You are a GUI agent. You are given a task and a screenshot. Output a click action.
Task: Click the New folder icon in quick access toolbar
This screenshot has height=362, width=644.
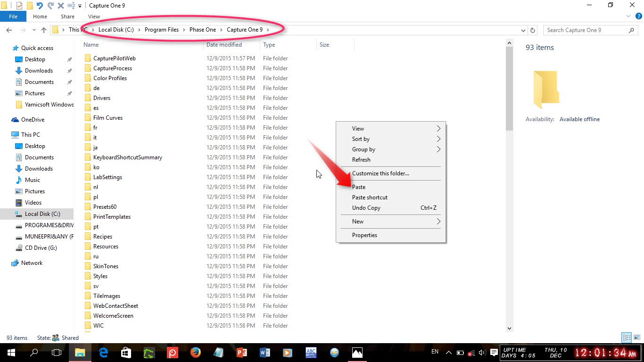pyautogui.click(x=29, y=6)
